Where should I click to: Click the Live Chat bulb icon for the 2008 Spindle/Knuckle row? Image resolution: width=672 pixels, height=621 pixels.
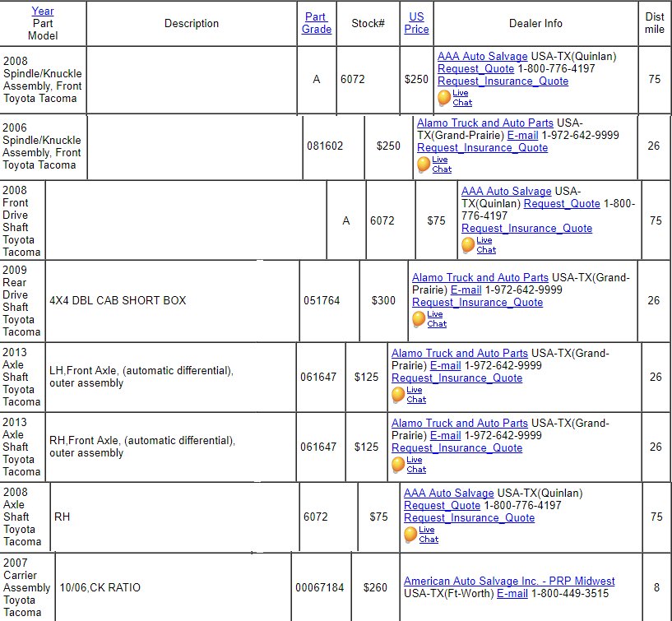(444, 98)
